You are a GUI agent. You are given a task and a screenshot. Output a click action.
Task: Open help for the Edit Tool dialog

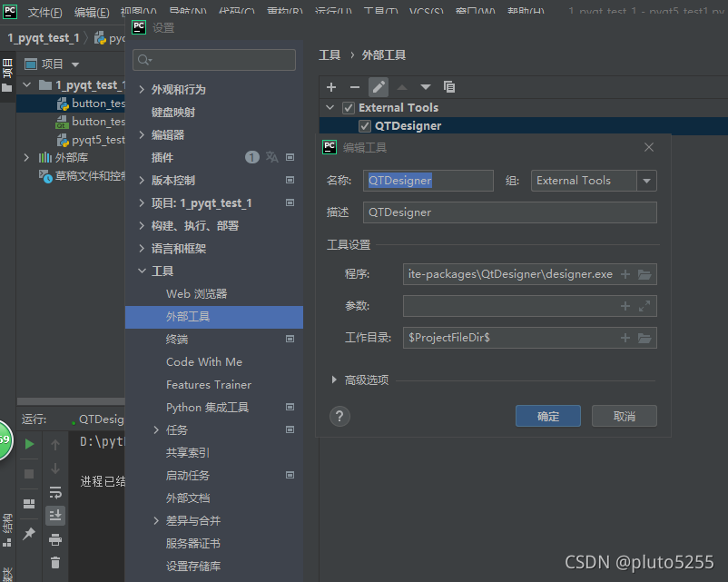339,416
